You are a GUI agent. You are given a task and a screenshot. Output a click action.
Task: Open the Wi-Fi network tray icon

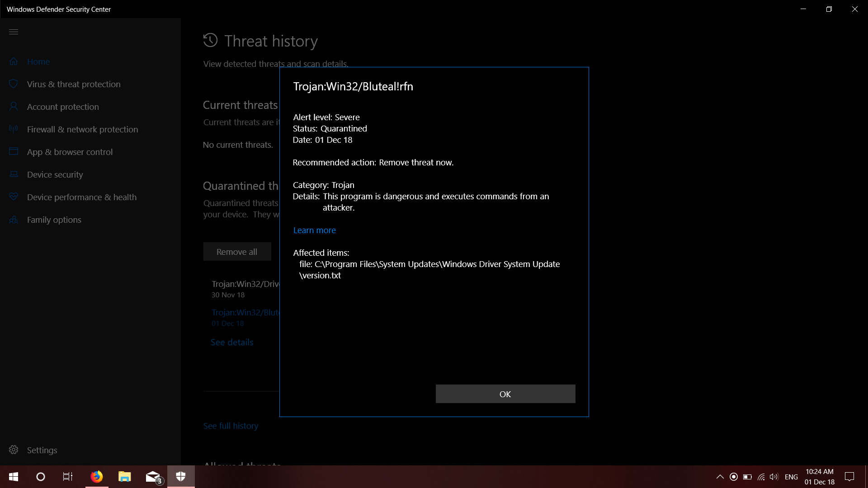[761, 477]
